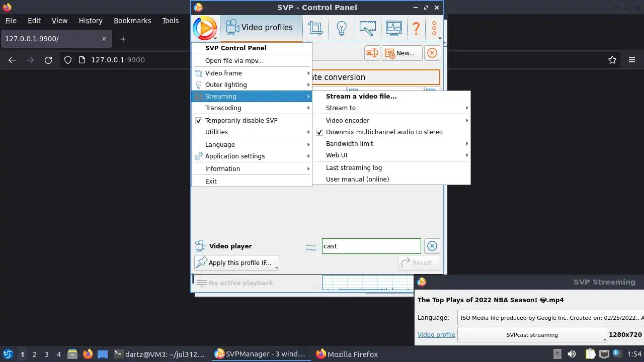Open Firefox Bookmarks menu

pos(132,21)
